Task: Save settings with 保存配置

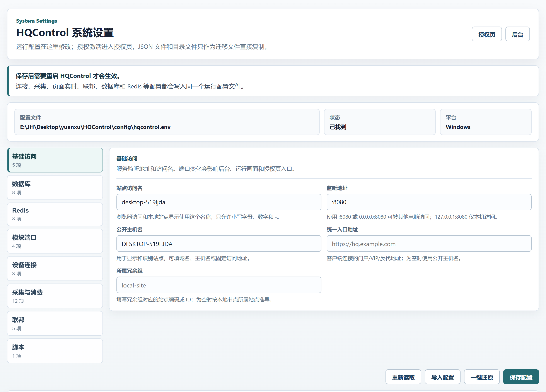Action: coord(521,377)
